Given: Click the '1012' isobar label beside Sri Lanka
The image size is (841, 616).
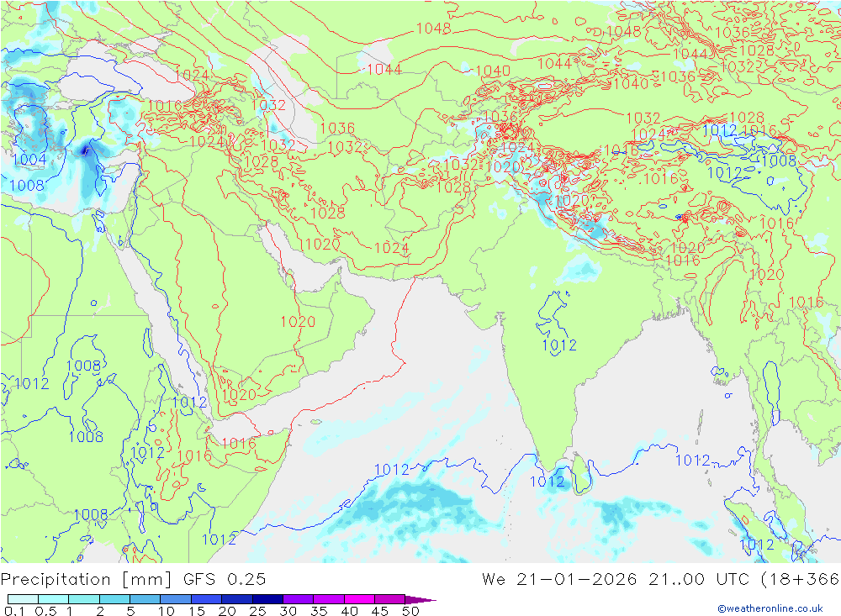Looking at the screenshot, I should (x=547, y=482).
